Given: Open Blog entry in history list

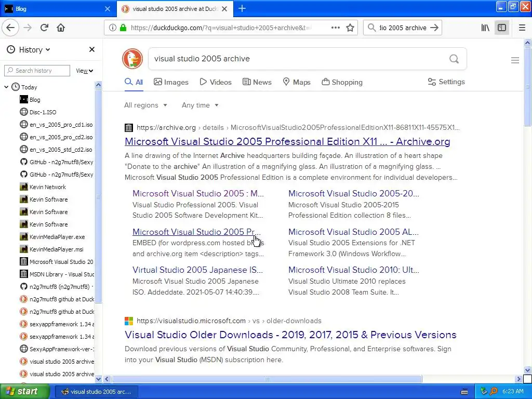Looking at the screenshot, I should 30,100.
